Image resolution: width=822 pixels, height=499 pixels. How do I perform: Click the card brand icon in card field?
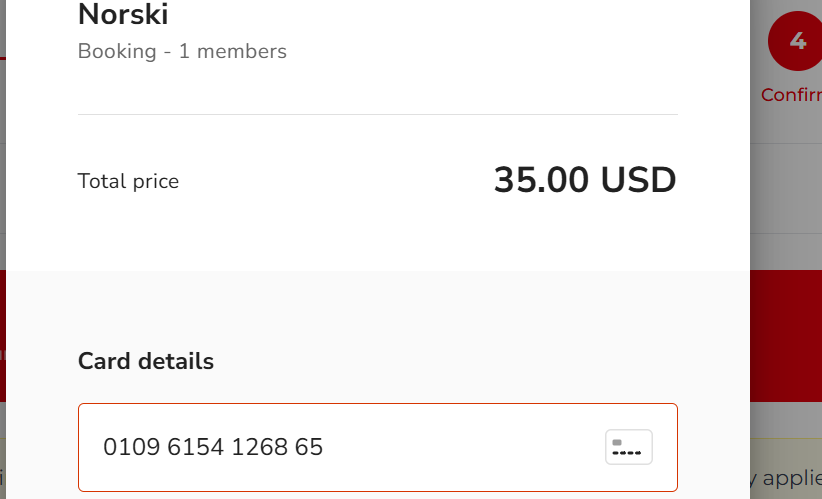coord(629,447)
